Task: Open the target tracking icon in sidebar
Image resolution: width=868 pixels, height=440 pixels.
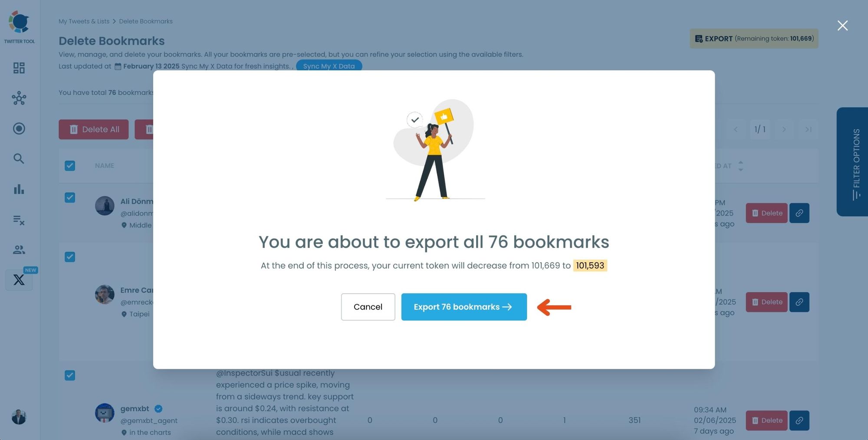Action: (x=19, y=129)
